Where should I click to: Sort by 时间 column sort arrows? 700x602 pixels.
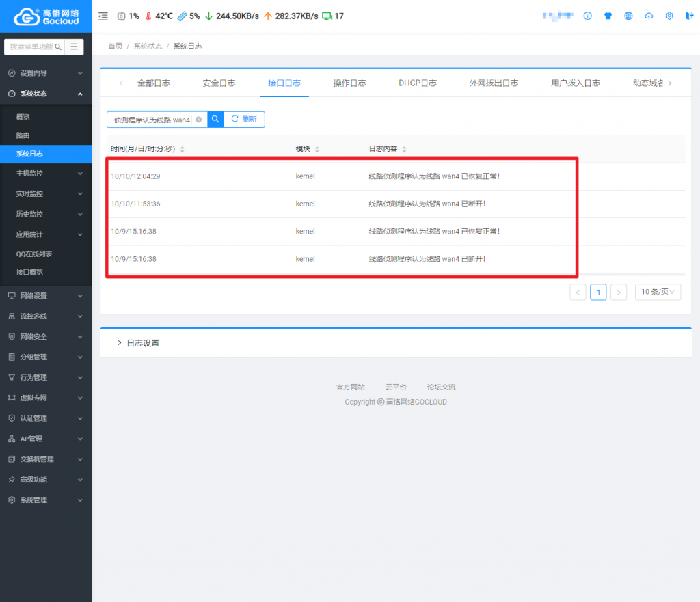[182, 149]
